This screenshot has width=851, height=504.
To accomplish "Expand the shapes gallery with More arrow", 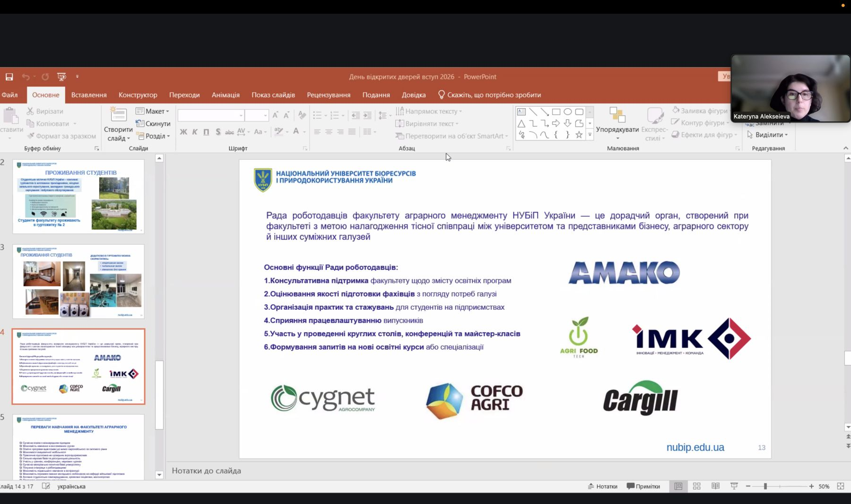I will [x=590, y=135].
